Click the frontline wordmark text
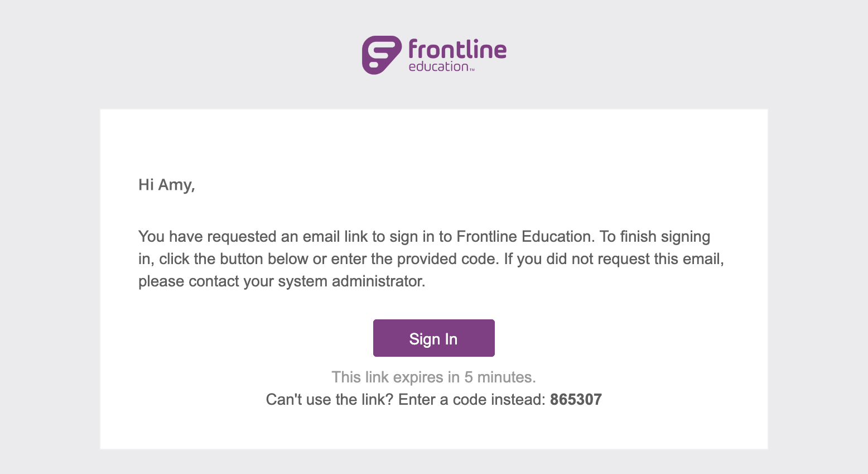The image size is (868, 474). tap(456, 50)
